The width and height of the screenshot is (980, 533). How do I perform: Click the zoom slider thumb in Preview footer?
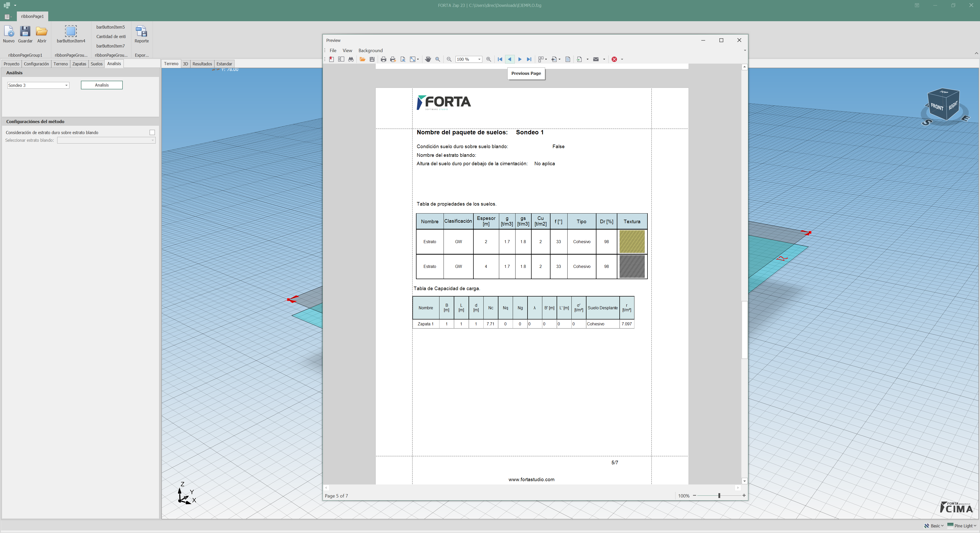[719, 496]
